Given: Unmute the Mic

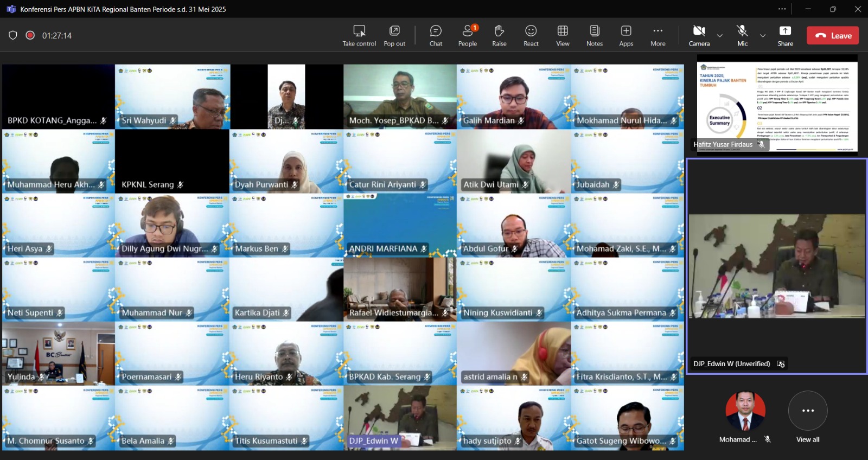Looking at the screenshot, I should coord(742,35).
